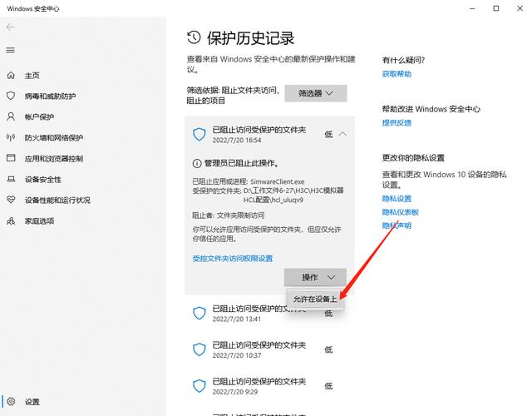Click the info icon beside 管理员已阻止此操作
This screenshot has height=416, width=532.
click(197, 164)
